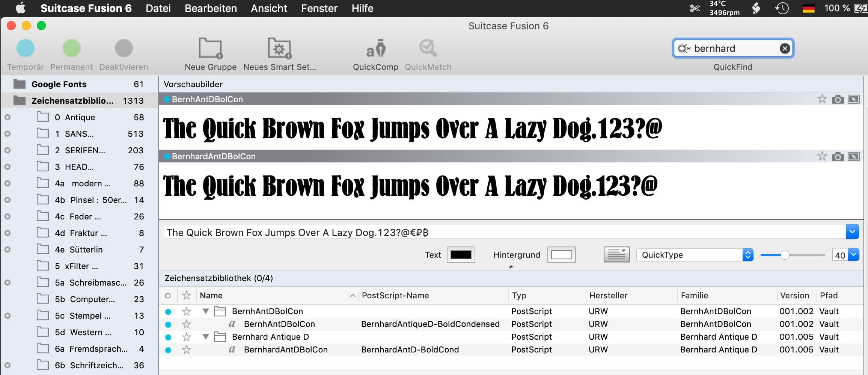Collapse the BernhAntDBolCon family triangle
This screenshot has width=868, height=375.
(205, 311)
